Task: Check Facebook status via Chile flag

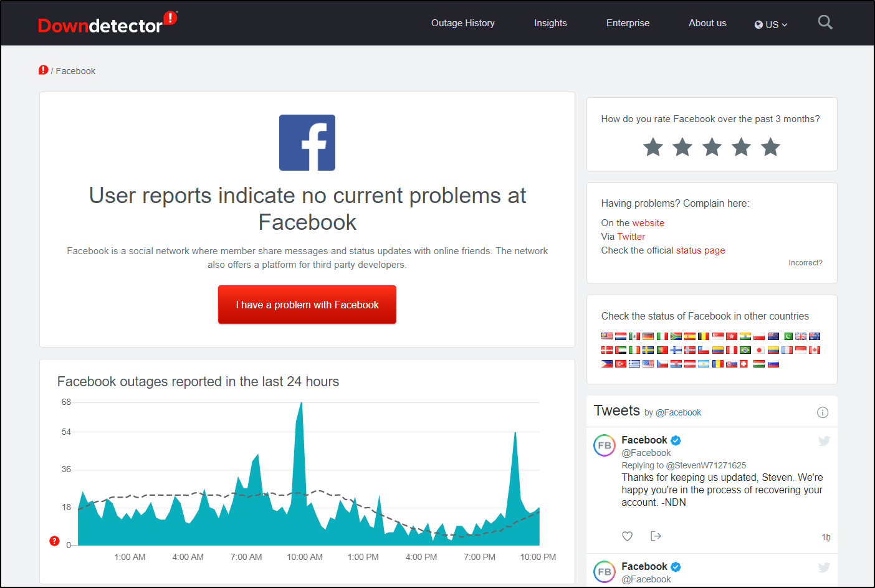Action: [704, 350]
